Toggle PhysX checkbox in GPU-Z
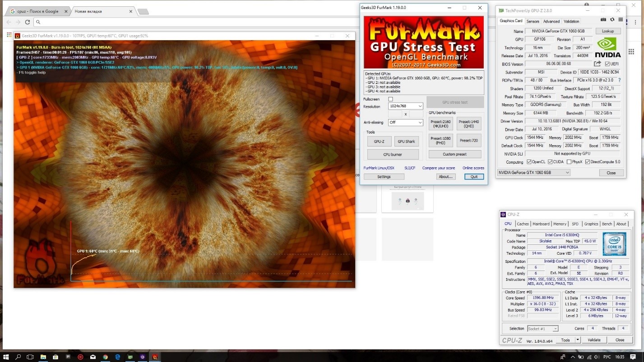Image resolution: width=644 pixels, height=362 pixels. point(569,162)
